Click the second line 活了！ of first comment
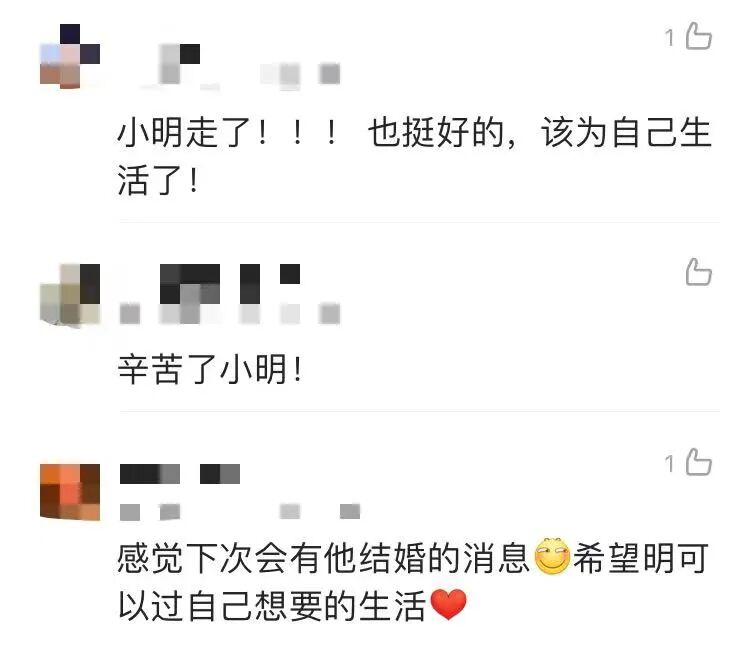This screenshot has width=750, height=648. click(158, 181)
